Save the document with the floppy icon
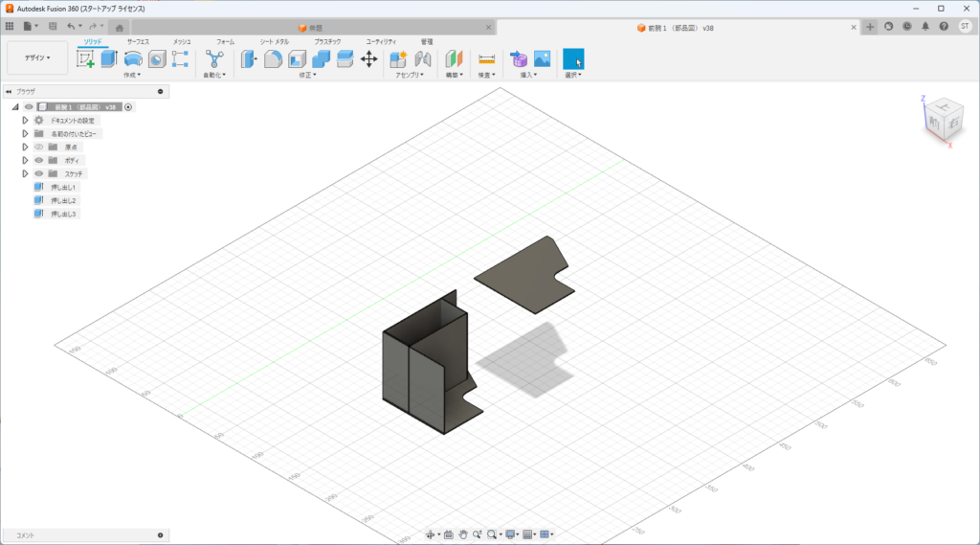Viewport: 980px width, 545px height. tap(53, 26)
